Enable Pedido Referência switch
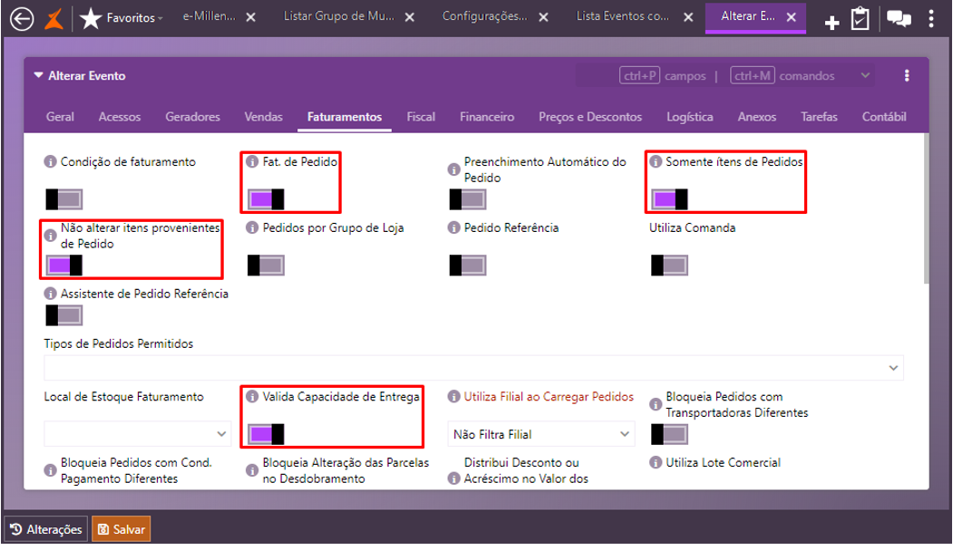The height and width of the screenshot is (560, 953). coord(467,266)
